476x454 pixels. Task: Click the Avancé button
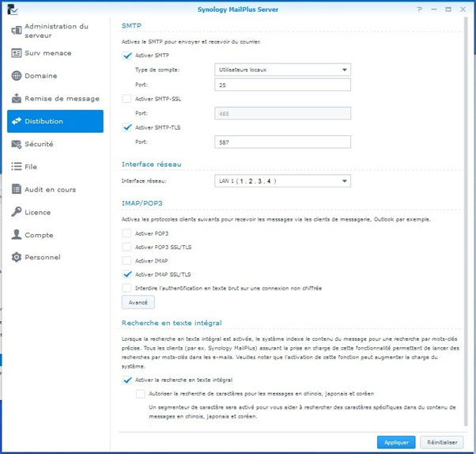tap(138, 302)
